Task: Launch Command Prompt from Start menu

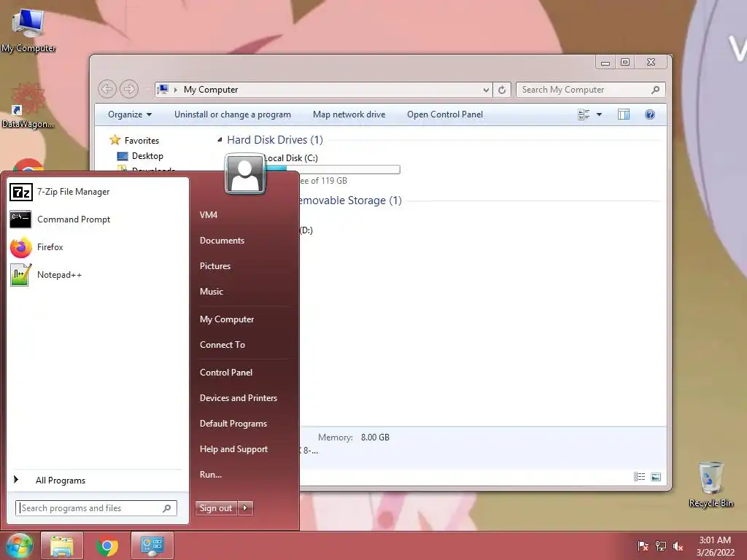Action: [x=60, y=219]
